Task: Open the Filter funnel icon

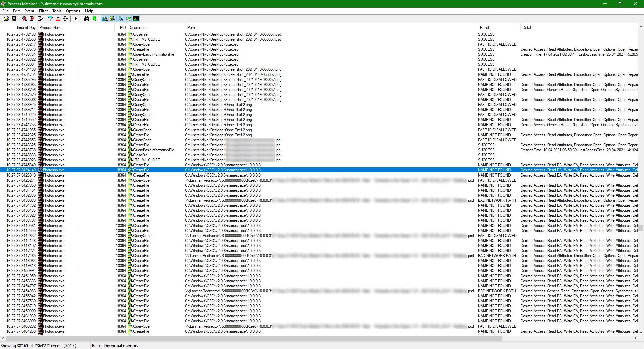Action: coord(50,19)
